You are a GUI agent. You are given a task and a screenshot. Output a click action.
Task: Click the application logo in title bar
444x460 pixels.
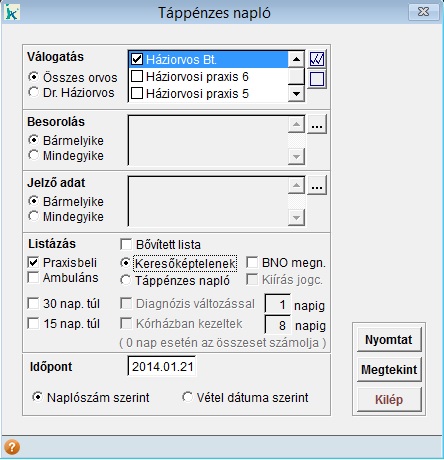coord(12,12)
